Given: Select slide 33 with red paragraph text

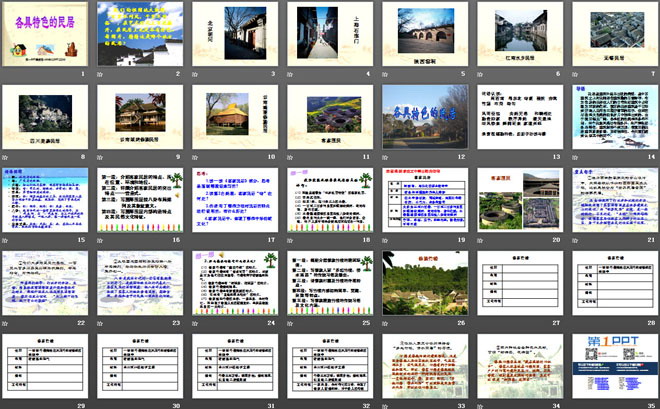Looking at the screenshot, I should point(422,366).
